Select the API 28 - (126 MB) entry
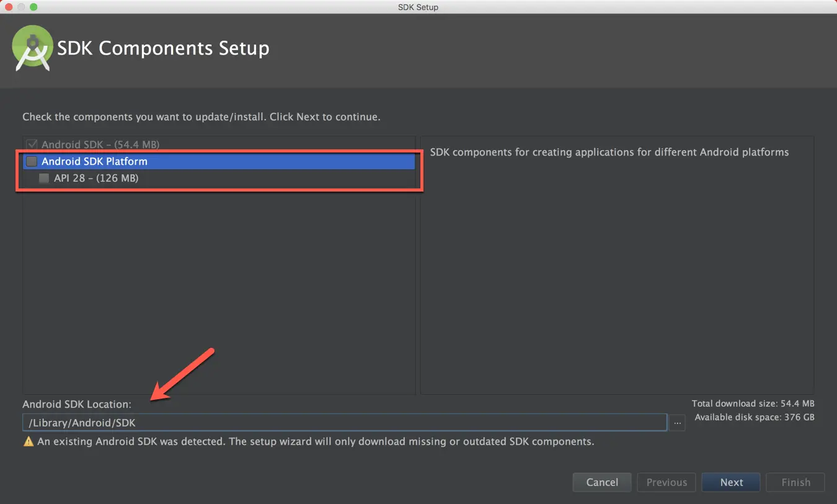Image resolution: width=837 pixels, height=504 pixels. 96,179
